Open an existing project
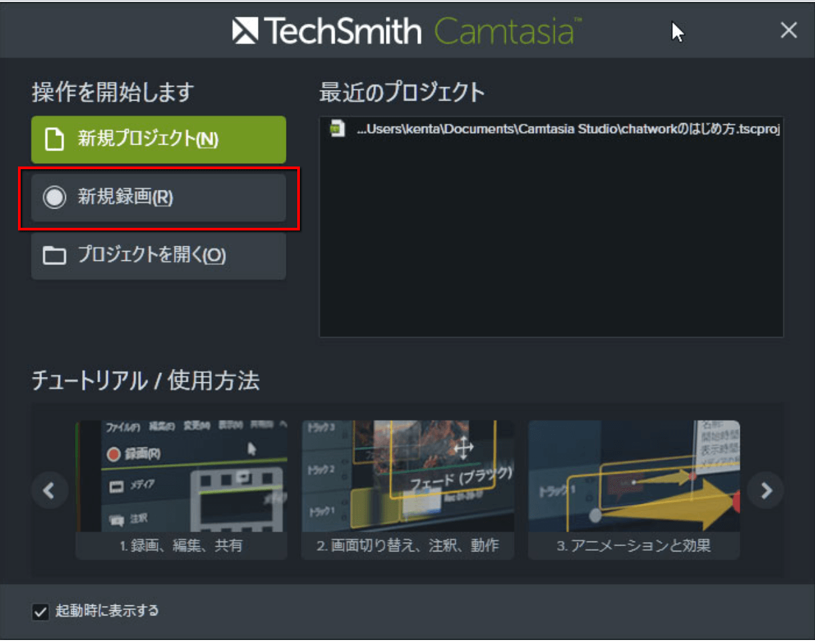Viewport: 815px width, 644px height. click(159, 256)
